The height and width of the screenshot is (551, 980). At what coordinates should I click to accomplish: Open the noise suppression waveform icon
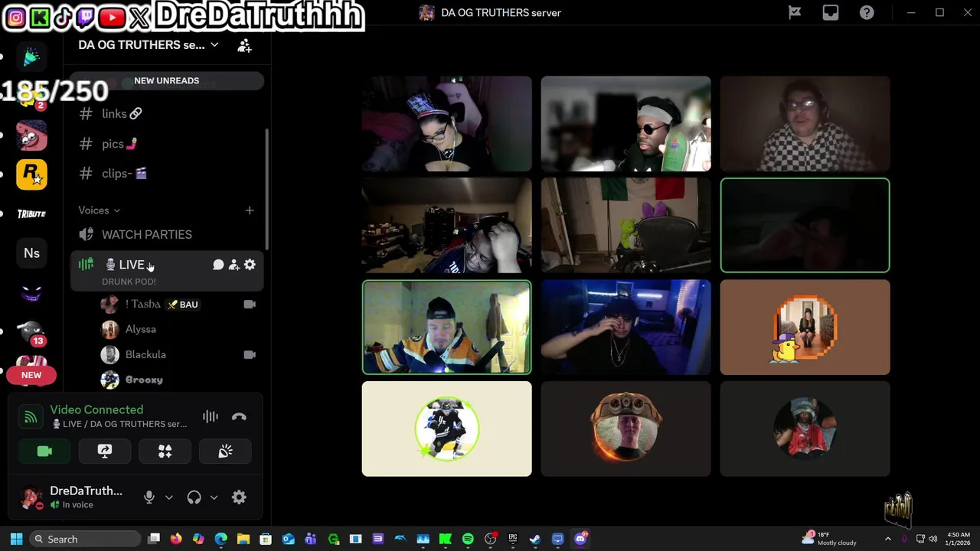click(x=211, y=417)
